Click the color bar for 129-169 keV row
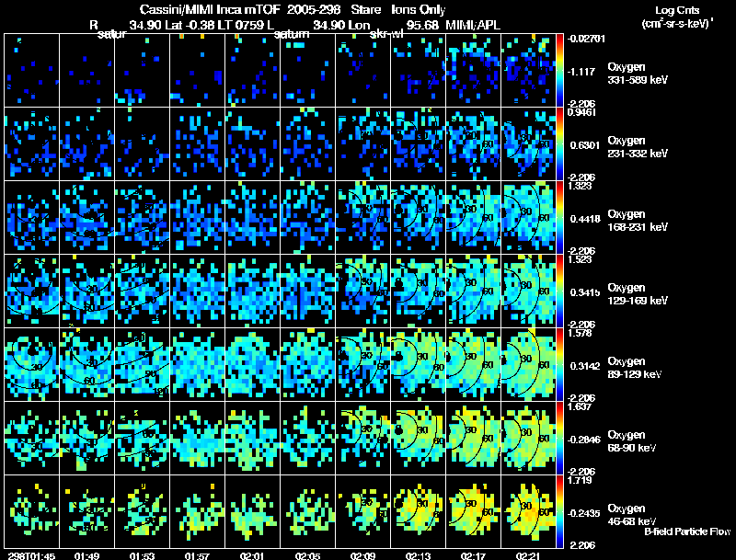The height and width of the screenshot is (560, 736). [559, 291]
